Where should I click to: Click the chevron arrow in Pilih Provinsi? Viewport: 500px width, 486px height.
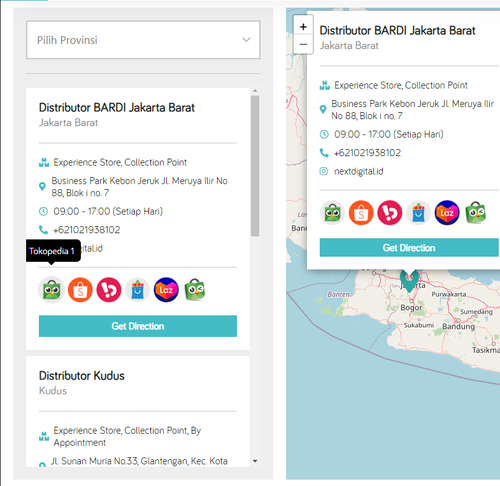(x=246, y=40)
